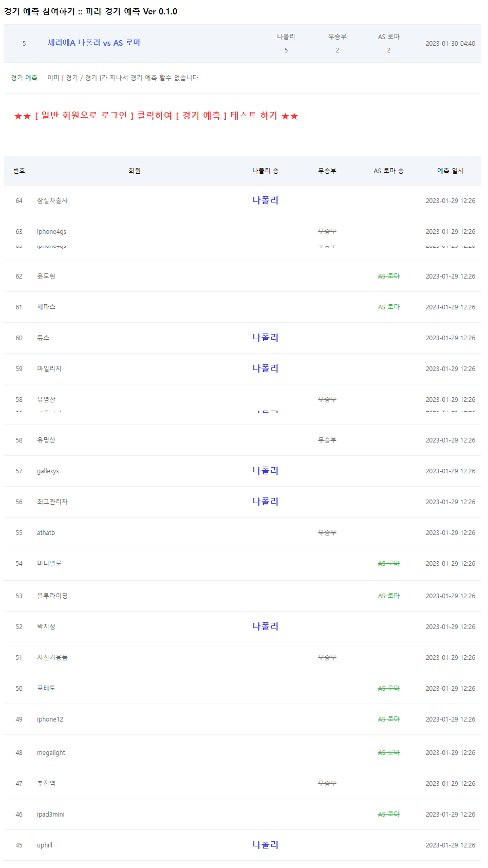Click the 무승부 pick in athatb's row
The height and width of the screenshot is (868, 488).
[327, 533]
